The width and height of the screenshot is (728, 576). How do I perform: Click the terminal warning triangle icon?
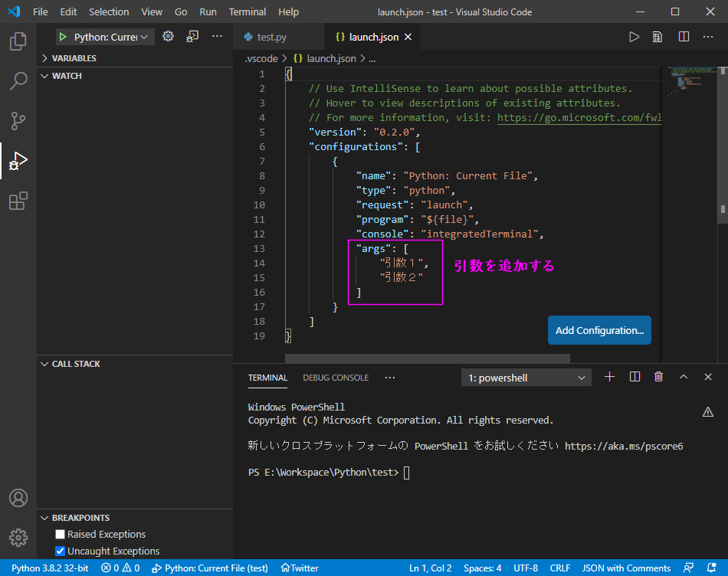[707, 411]
